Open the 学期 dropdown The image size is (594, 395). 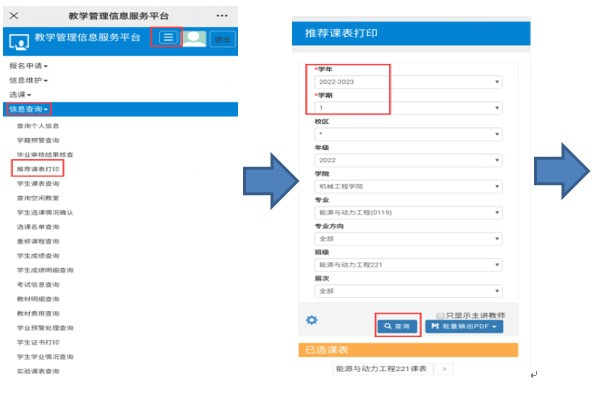408,108
